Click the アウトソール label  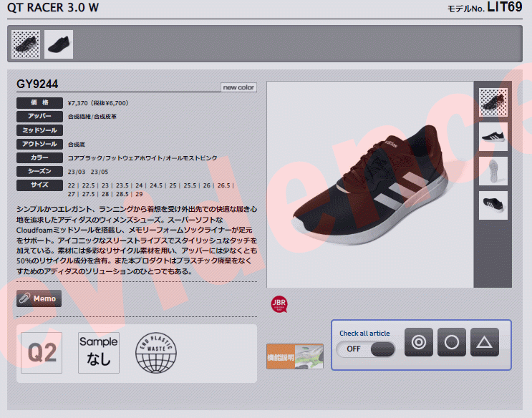point(39,144)
